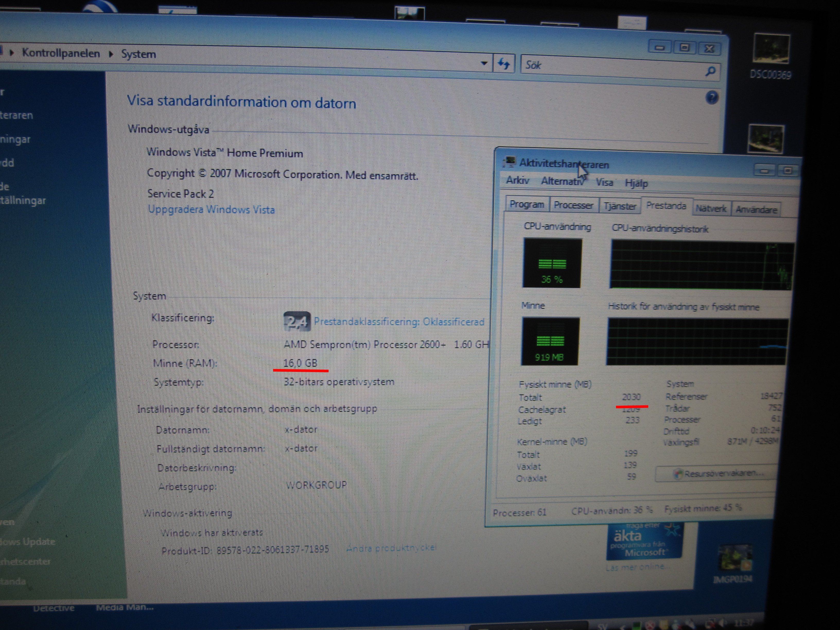Minimize the Aktivitetshanteraren window

point(764,171)
